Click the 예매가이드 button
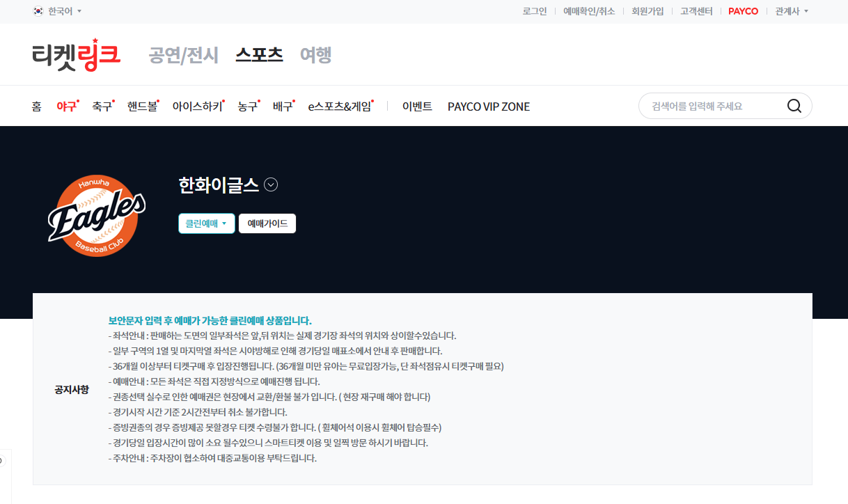848x504 pixels. (x=267, y=223)
